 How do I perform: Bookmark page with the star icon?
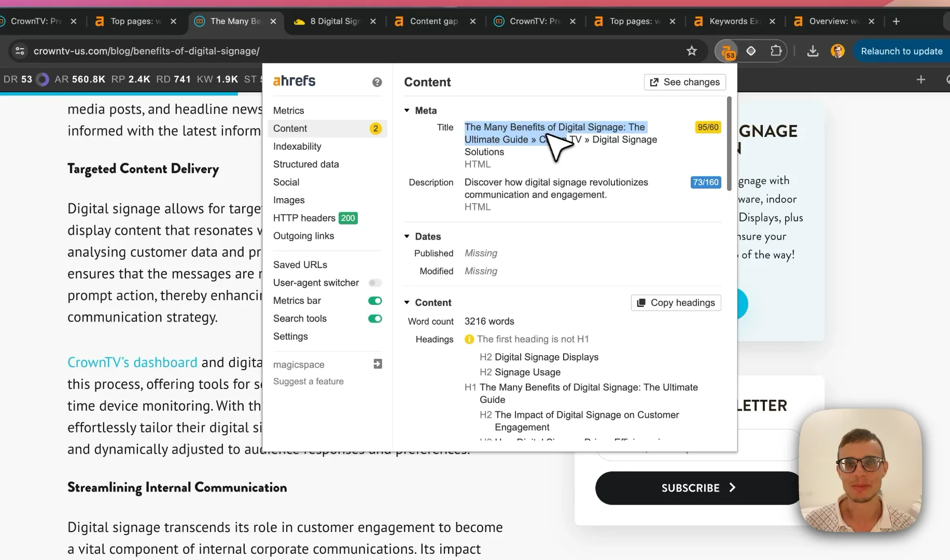click(x=692, y=51)
